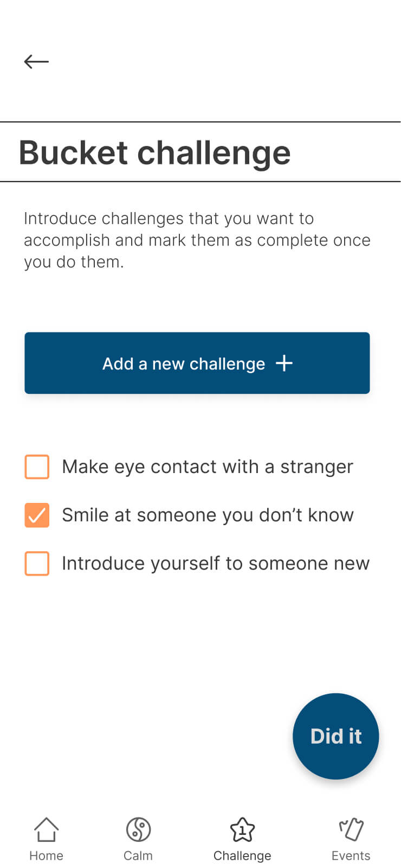
Task: Switch to the Home tab label
Action: [46, 856]
